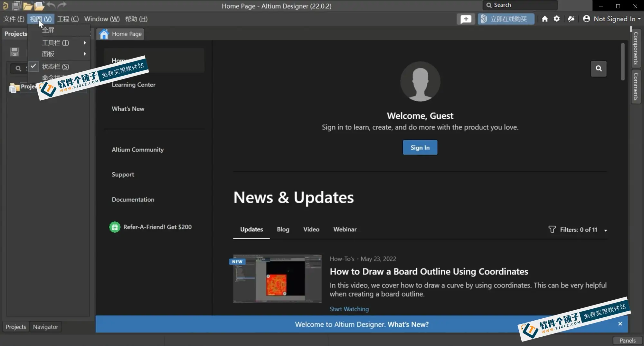Click the blue Sign In button
Image resolution: width=644 pixels, height=346 pixels.
point(420,148)
